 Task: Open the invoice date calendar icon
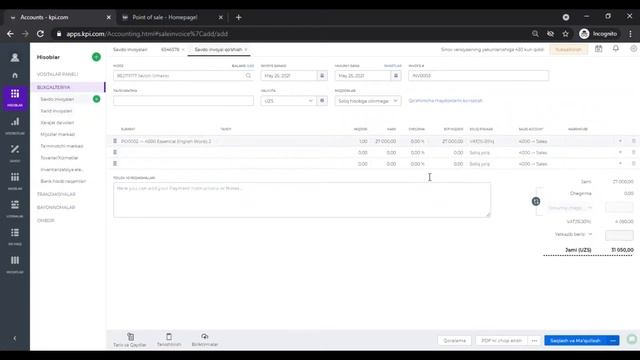[x=322, y=76]
